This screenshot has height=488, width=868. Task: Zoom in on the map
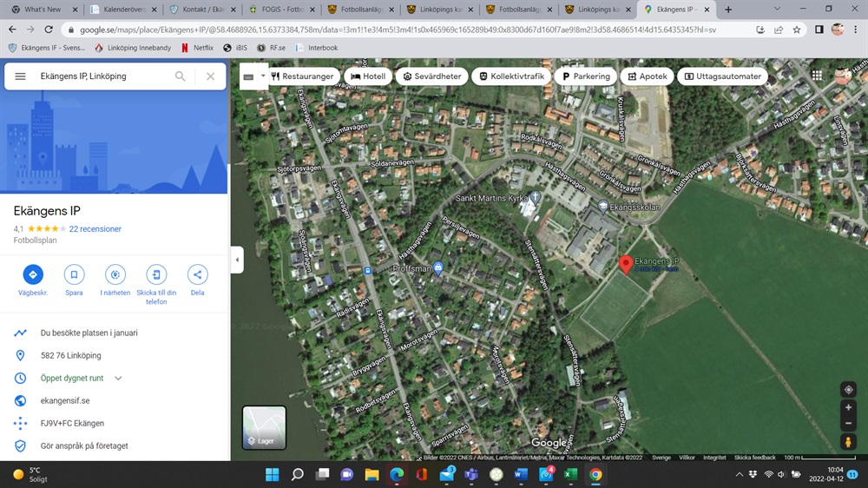848,408
